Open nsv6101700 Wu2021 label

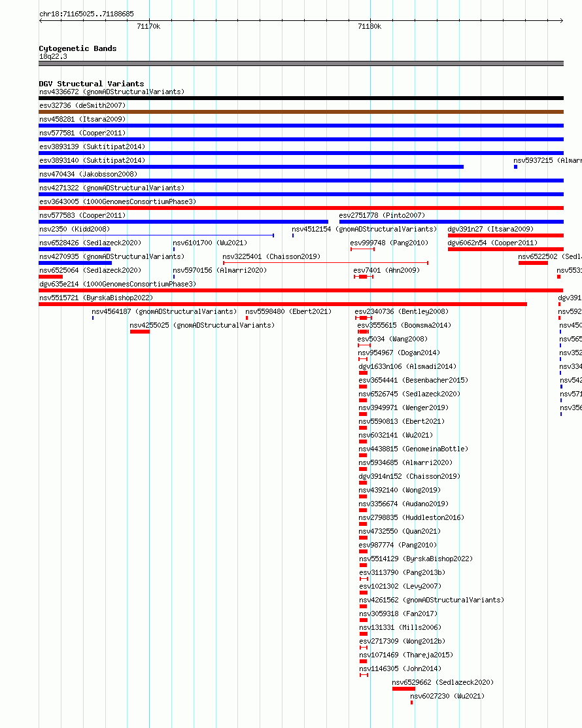(x=210, y=243)
